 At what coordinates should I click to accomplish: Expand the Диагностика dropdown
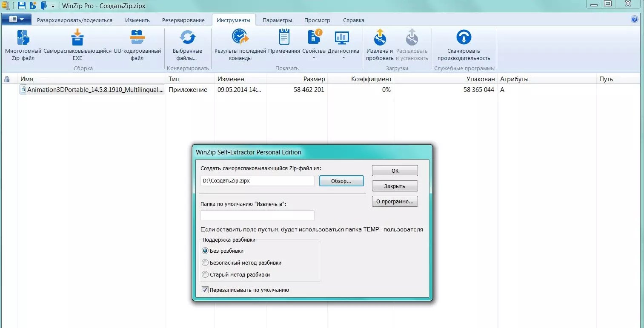tap(343, 58)
